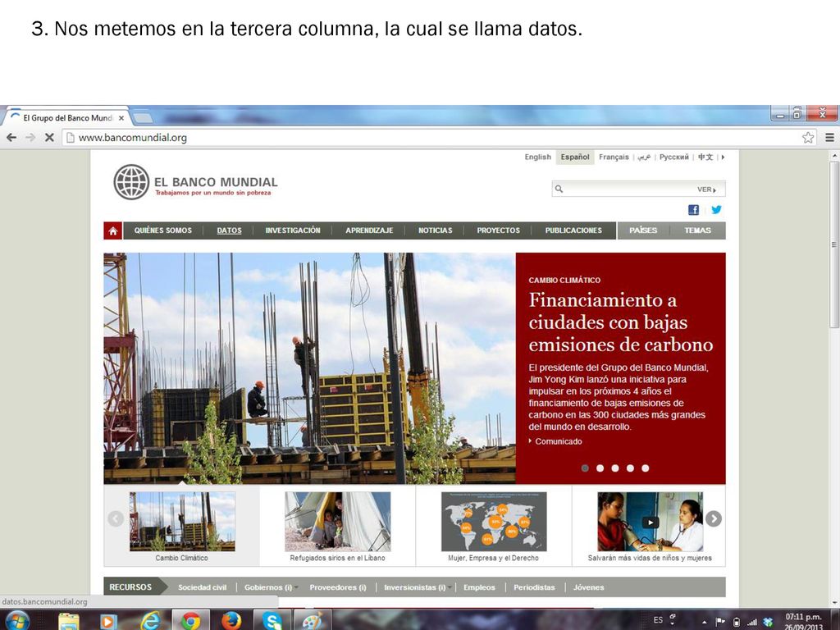Select the second carousel slide dot
Screen dimensions: 840x630
pyautogui.click(x=600, y=468)
